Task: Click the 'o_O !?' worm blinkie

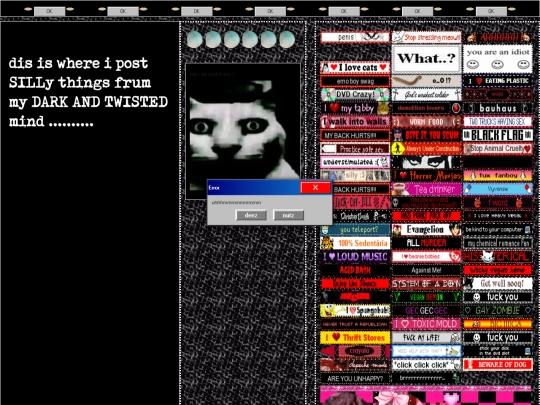Action: 426,81
